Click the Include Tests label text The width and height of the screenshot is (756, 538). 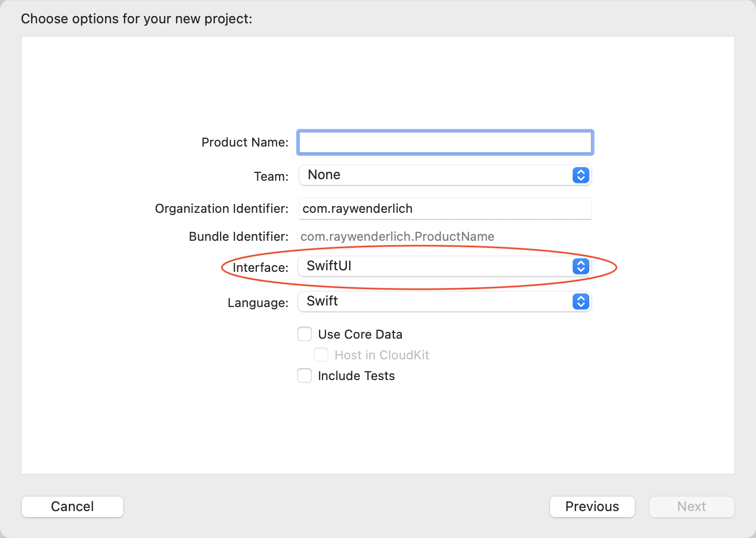click(x=356, y=375)
